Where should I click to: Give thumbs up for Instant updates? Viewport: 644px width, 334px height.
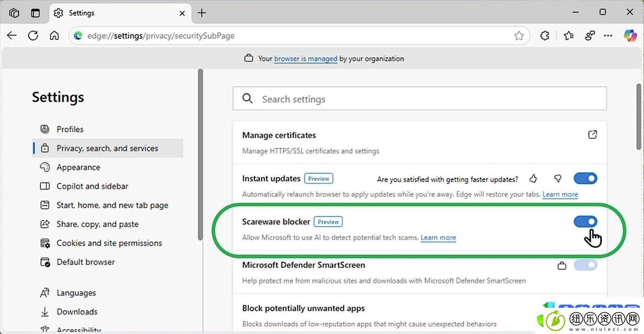point(533,178)
